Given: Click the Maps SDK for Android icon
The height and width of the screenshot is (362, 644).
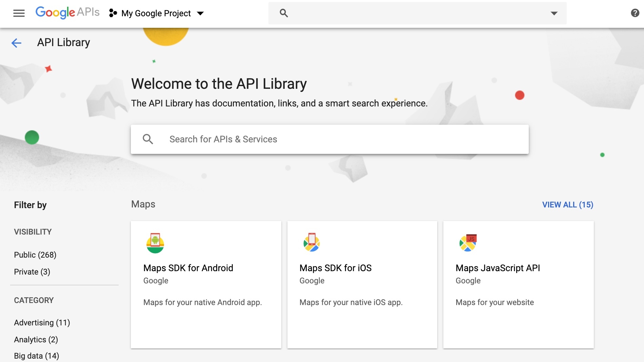Looking at the screenshot, I should click(155, 243).
